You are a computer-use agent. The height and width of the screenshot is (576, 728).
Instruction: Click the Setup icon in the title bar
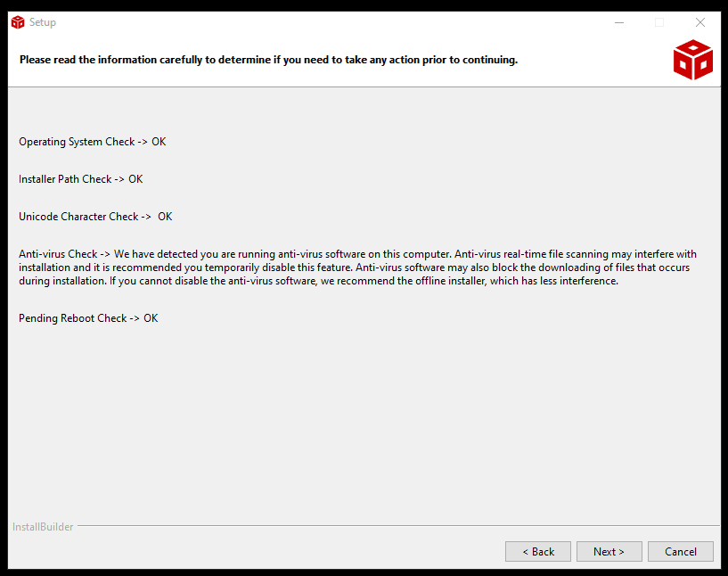tap(18, 22)
